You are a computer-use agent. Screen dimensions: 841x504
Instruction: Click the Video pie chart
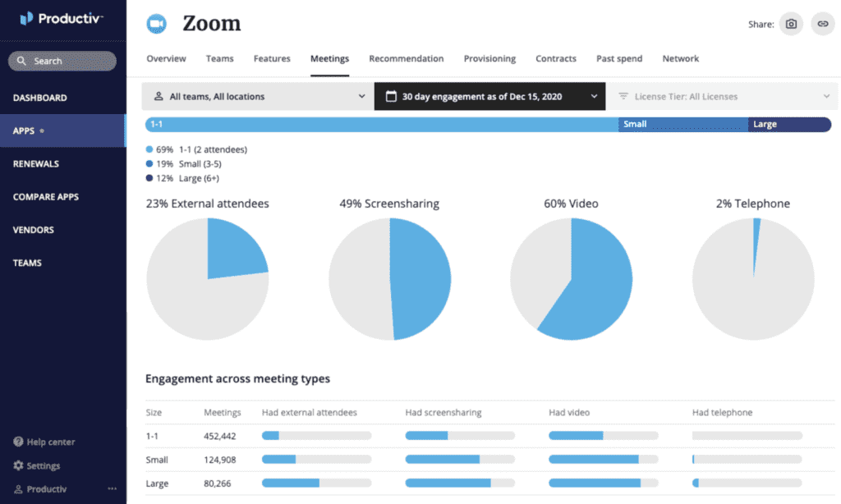pyautogui.click(x=572, y=279)
